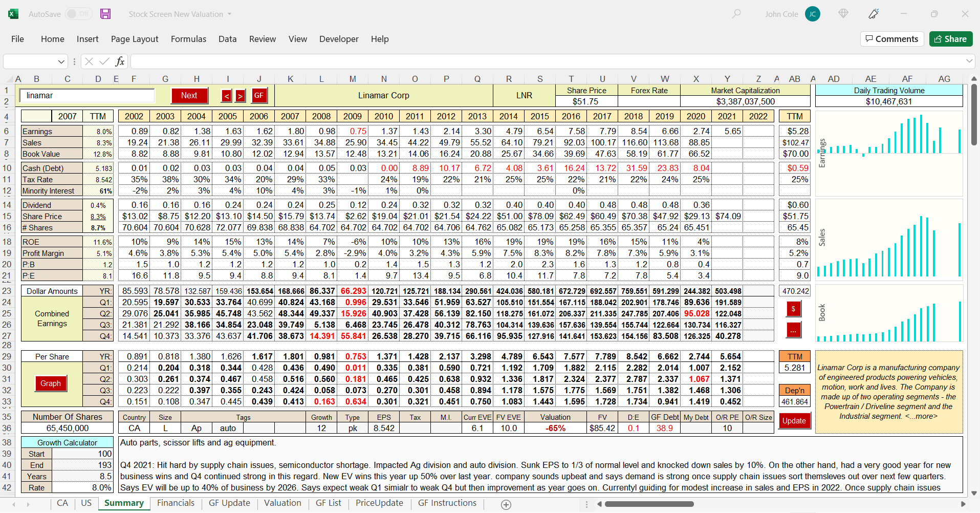Screen dimensions: 980x513
Task: Click the New Sheet plus icon
Action: point(506,505)
